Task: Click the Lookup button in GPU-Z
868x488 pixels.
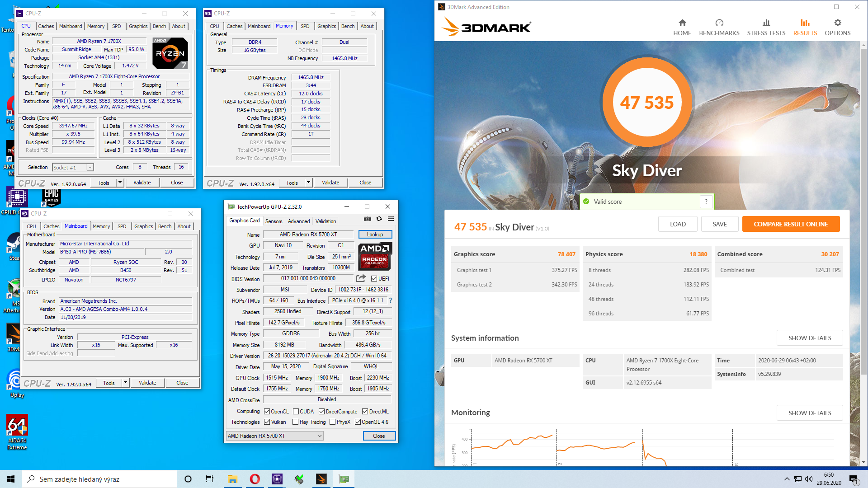Action: tap(375, 235)
